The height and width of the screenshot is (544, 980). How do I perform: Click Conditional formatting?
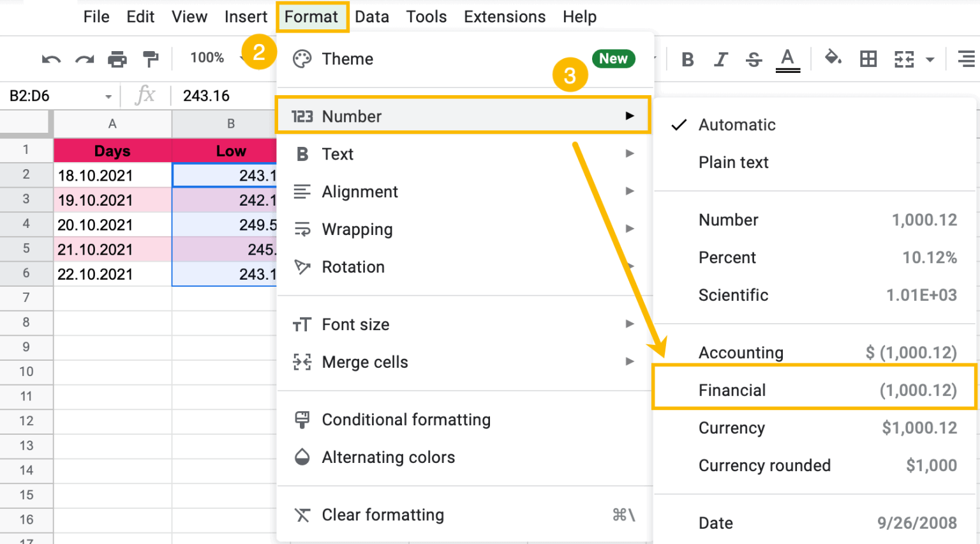click(406, 419)
